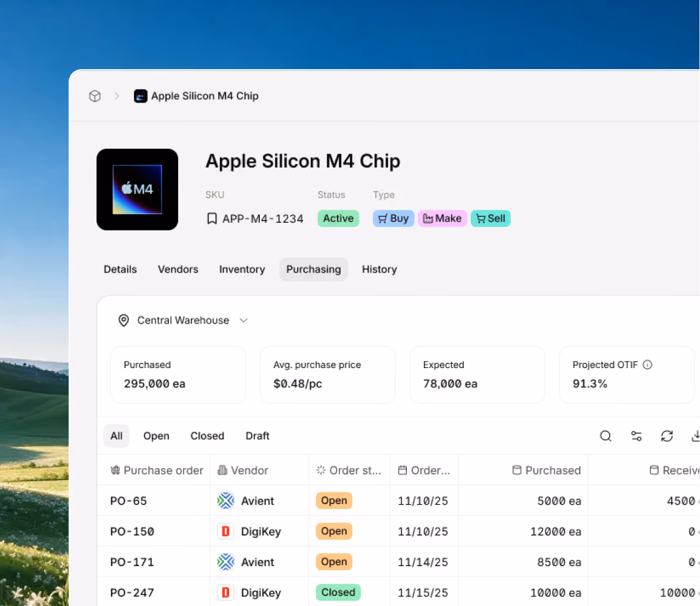Viewport: 700px width, 606px height.
Task: Click the cube home icon in breadcrumb
Action: click(94, 96)
